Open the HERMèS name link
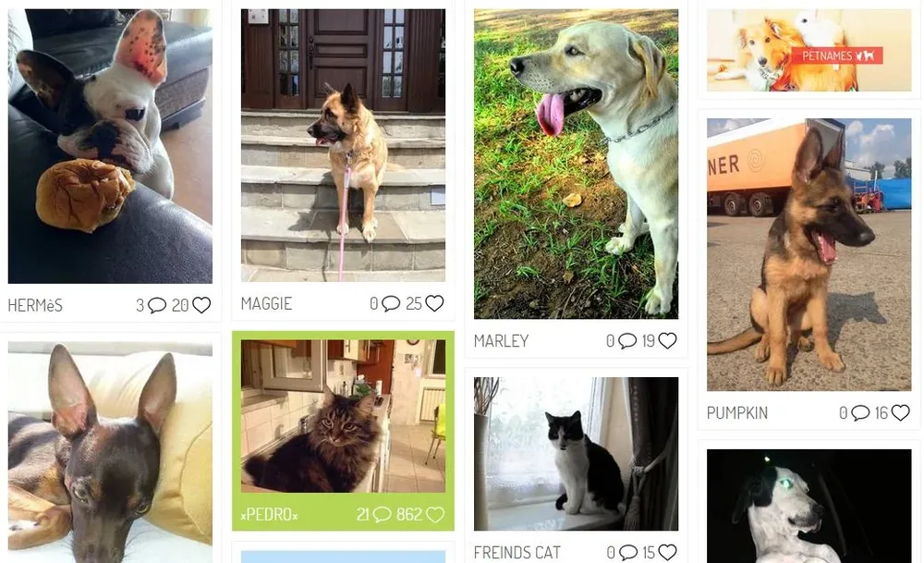The width and height of the screenshot is (924, 563). click(35, 305)
